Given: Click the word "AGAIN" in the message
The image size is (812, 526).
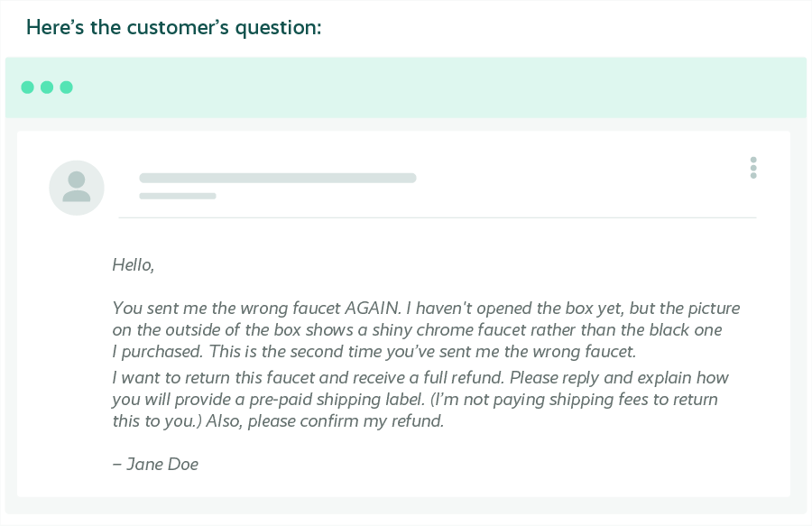Looking at the screenshot, I should coord(372,308).
